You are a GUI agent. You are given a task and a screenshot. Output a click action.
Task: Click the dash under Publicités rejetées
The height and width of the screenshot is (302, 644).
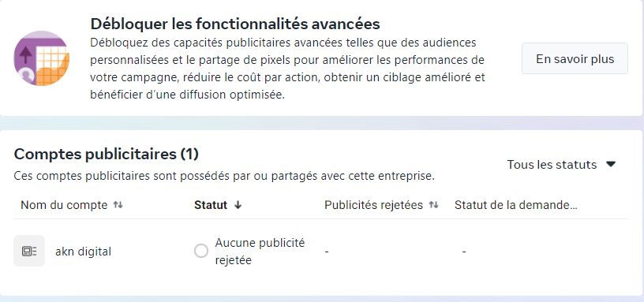click(327, 251)
